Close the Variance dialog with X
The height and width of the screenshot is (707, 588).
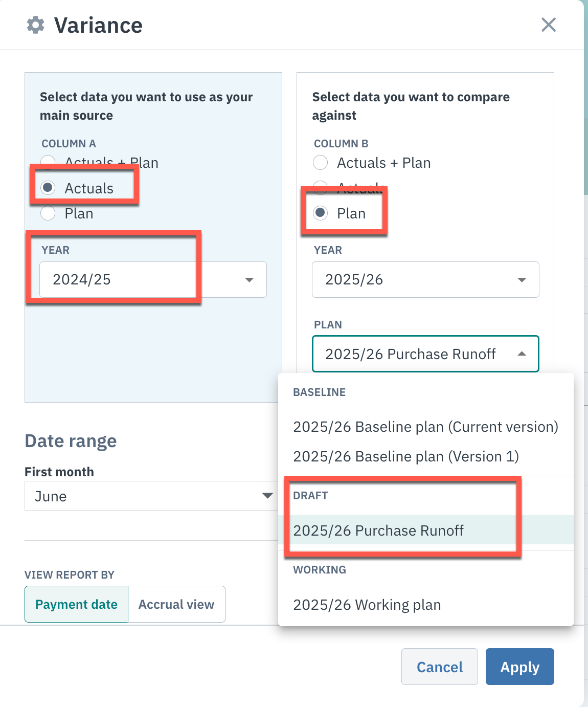pyautogui.click(x=549, y=25)
